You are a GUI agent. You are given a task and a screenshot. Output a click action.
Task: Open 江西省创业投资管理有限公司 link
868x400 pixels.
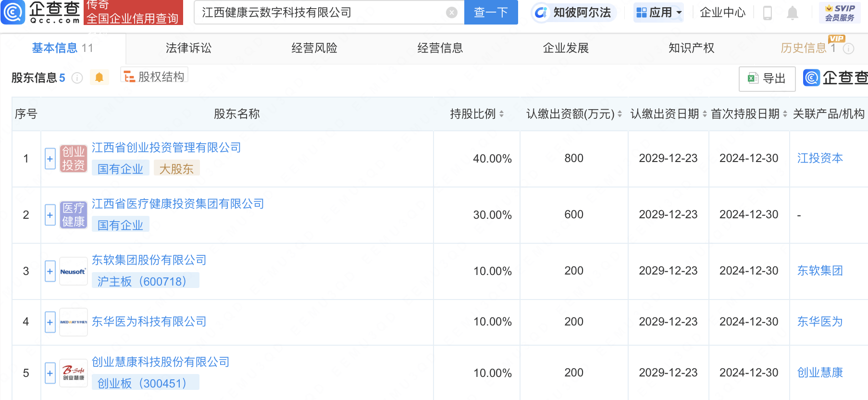[x=166, y=148]
